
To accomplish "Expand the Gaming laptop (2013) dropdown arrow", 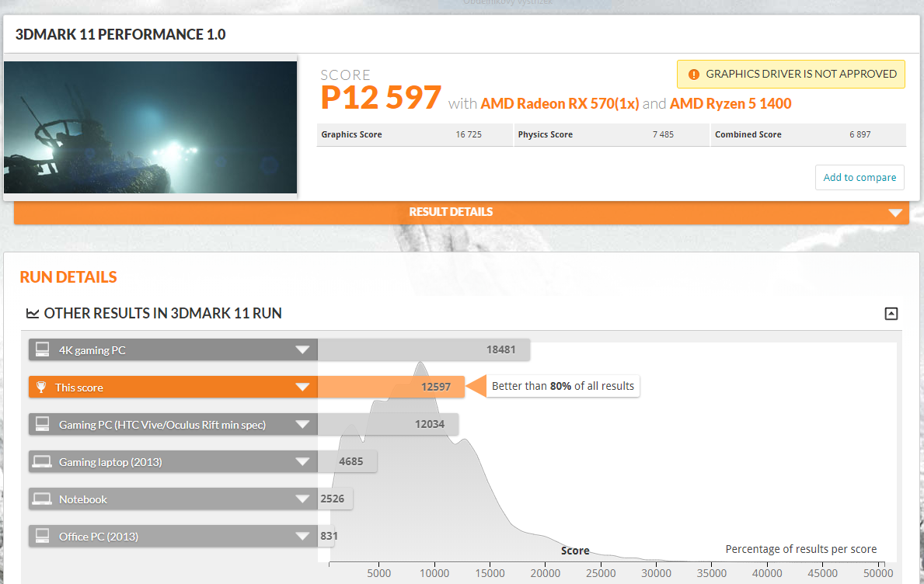I will pyautogui.click(x=302, y=462).
